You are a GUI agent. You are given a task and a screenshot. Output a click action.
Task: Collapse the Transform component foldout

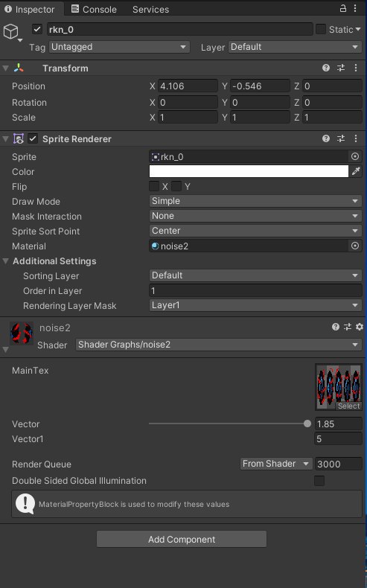coord(6,68)
